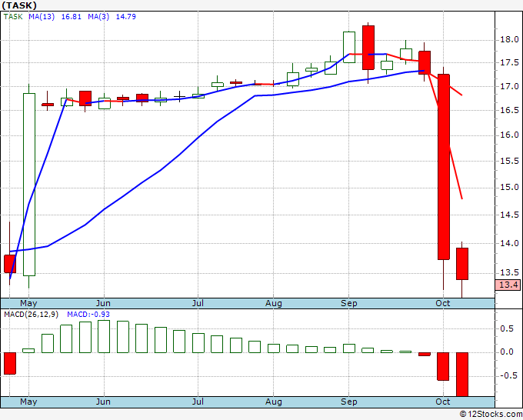The image size is (523, 420).
Task: Select Oct on the price chart time axis
Action: tap(442, 303)
